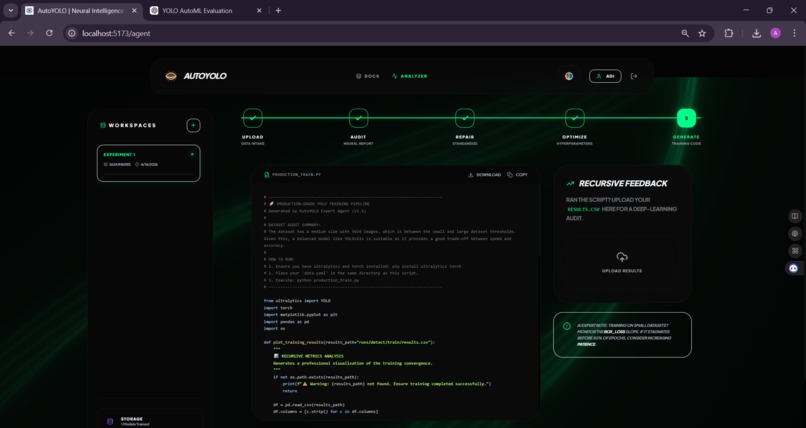Click the 'import torch' code line
This screenshot has height=428, width=806.
278,308
